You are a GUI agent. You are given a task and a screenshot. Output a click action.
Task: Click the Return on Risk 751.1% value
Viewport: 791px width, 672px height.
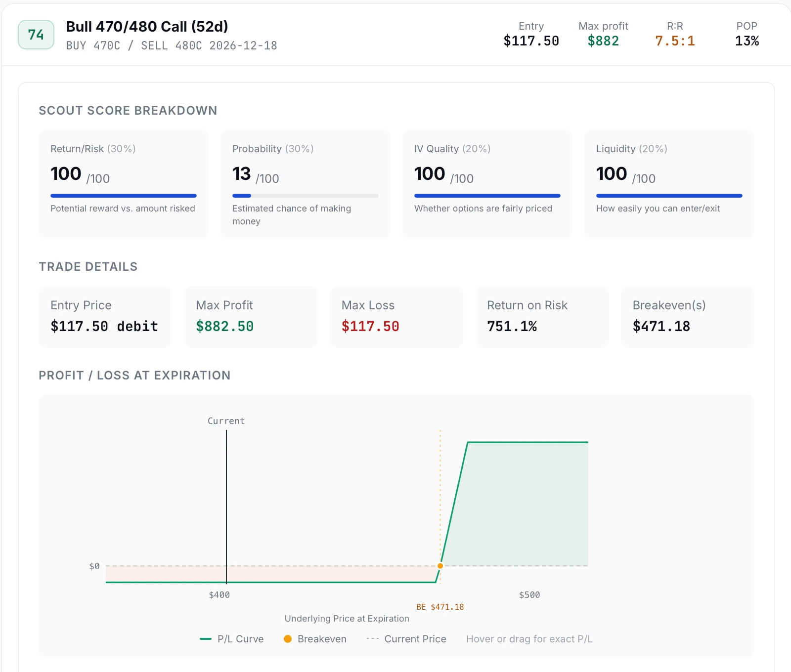tap(512, 326)
